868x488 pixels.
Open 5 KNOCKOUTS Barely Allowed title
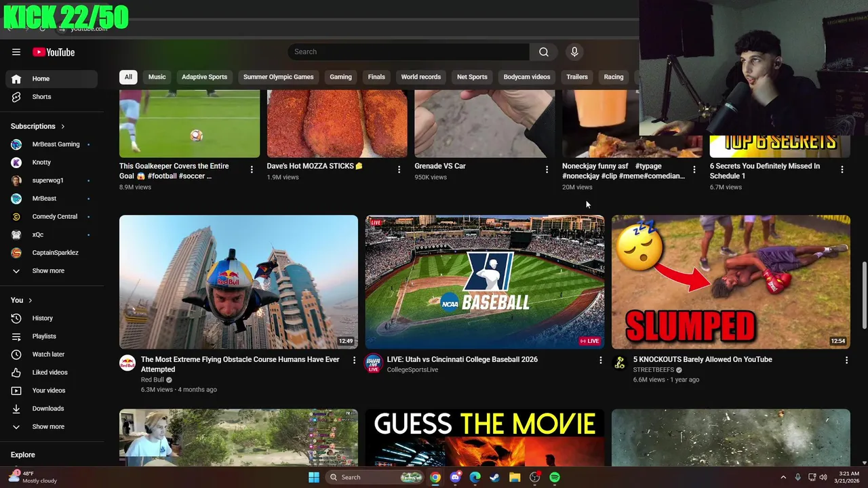point(703,360)
